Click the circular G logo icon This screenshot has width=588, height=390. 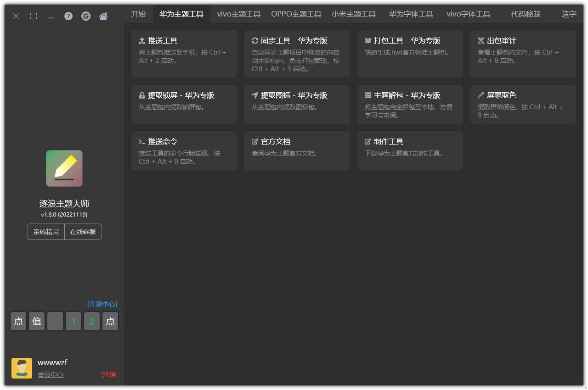coord(86,16)
